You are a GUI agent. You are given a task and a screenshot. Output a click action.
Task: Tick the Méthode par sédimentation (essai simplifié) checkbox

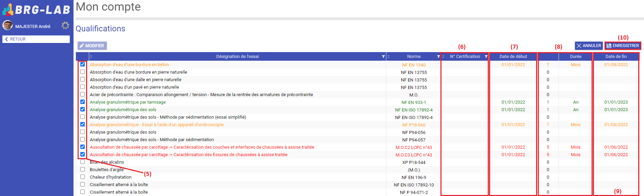click(82, 117)
